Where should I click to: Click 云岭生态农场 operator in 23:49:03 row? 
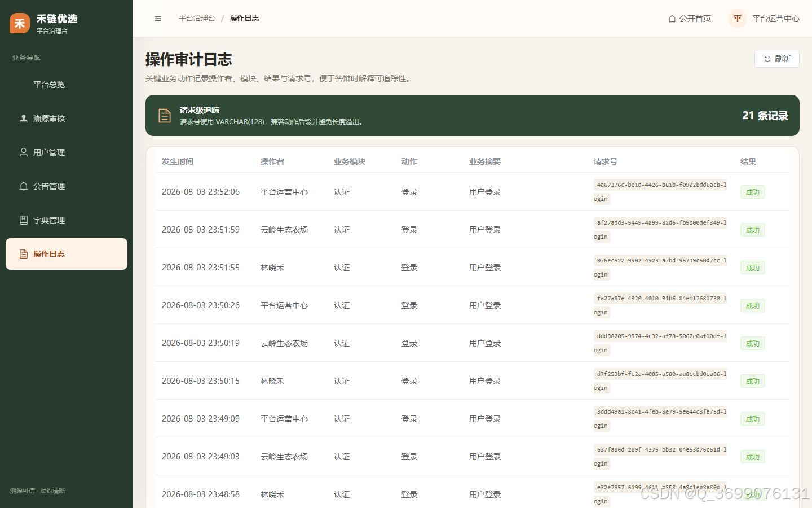(x=284, y=457)
